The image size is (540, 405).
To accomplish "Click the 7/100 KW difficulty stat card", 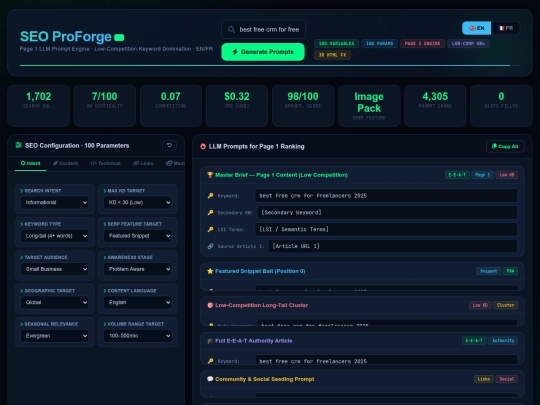I will [105, 106].
